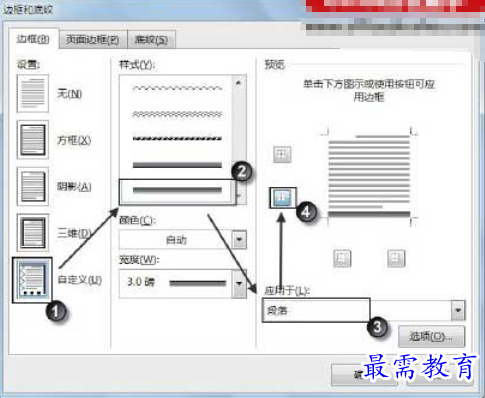Screen dimensions: 485x398
Task: Click the 自定义(U) custom border setting icon
Action: tap(32, 280)
